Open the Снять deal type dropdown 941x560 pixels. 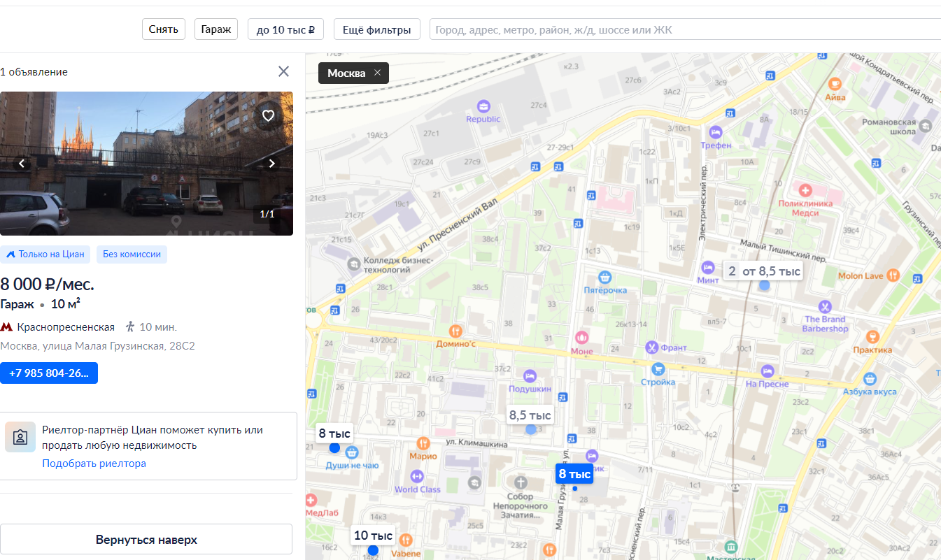(164, 29)
